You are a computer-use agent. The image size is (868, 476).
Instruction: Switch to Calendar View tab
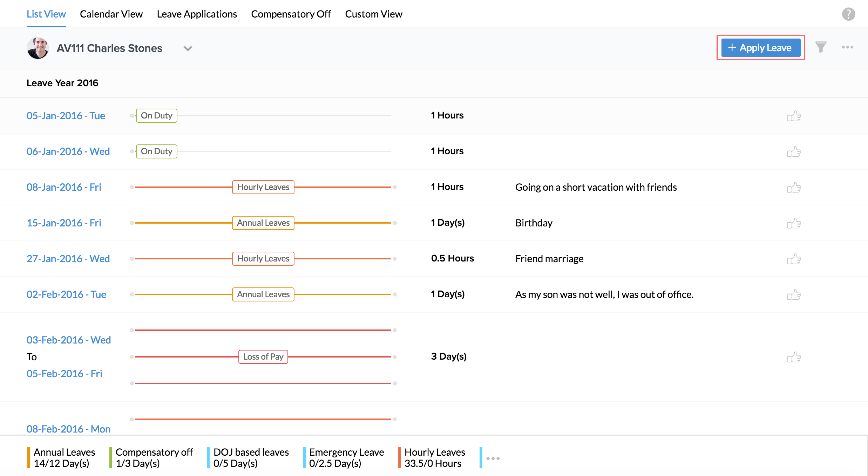click(x=111, y=14)
